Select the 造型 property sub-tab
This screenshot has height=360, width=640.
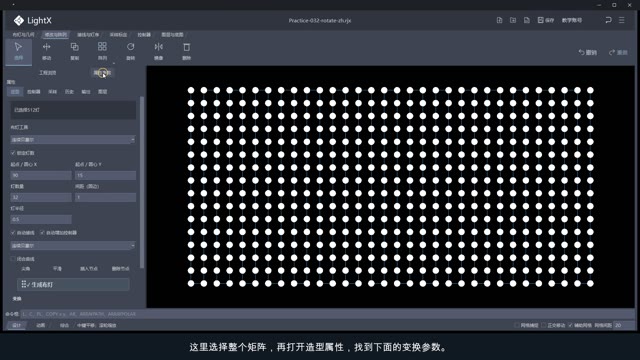point(15,92)
